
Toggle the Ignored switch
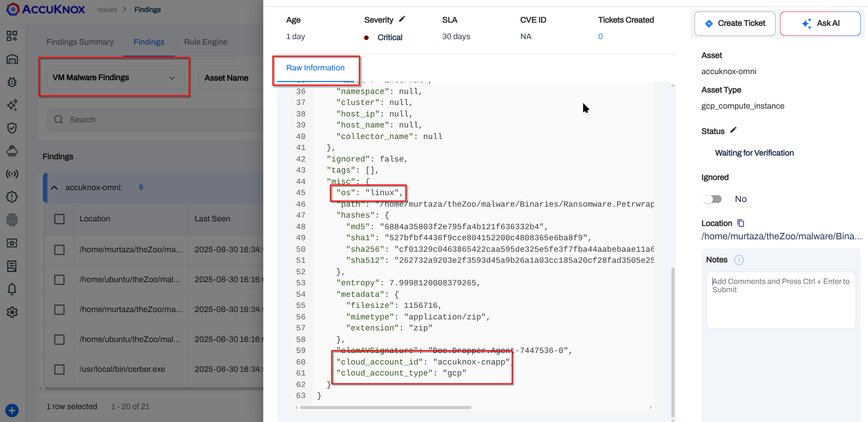click(712, 199)
